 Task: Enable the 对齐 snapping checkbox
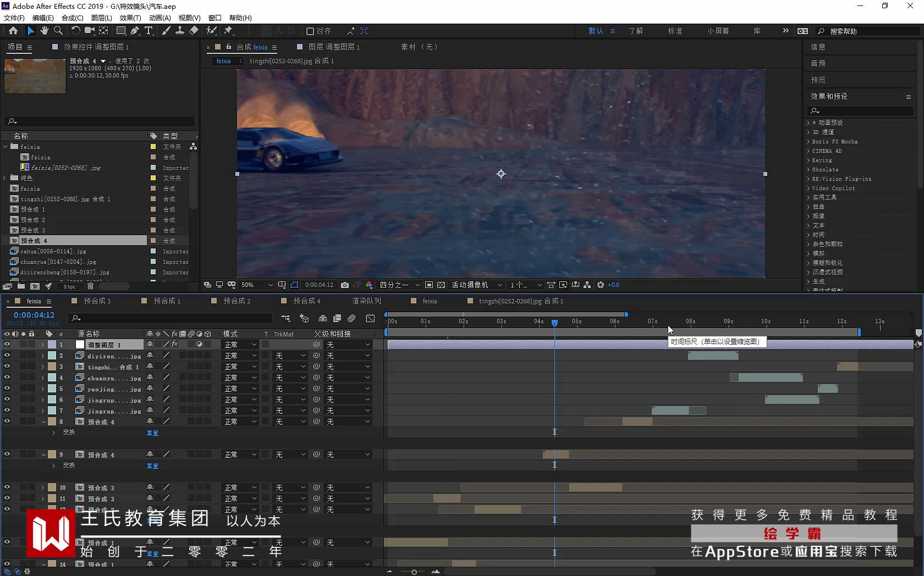pos(310,31)
